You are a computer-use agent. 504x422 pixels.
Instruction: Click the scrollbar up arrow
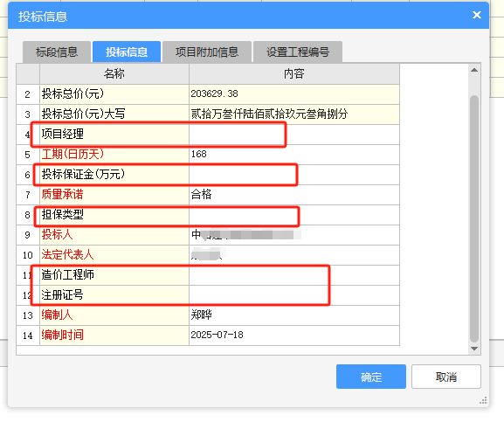(x=474, y=70)
